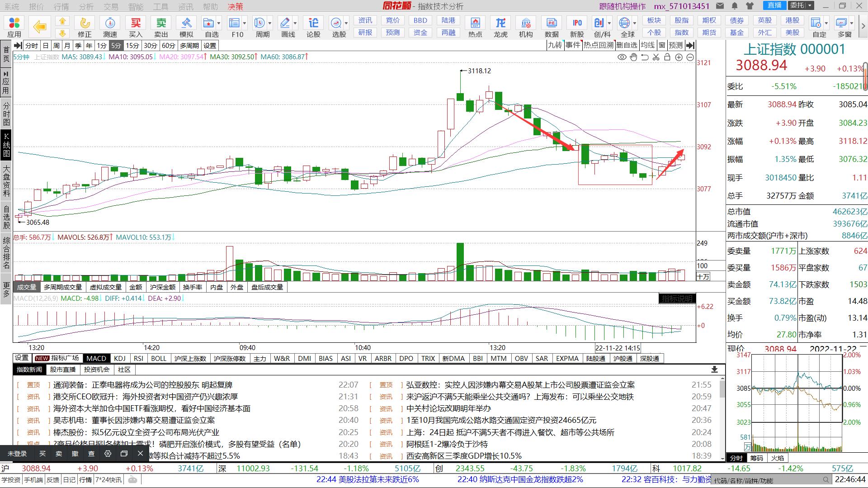868x488 pixels.
Task: Select the BOLL indicator tab
Action: point(159,358)
